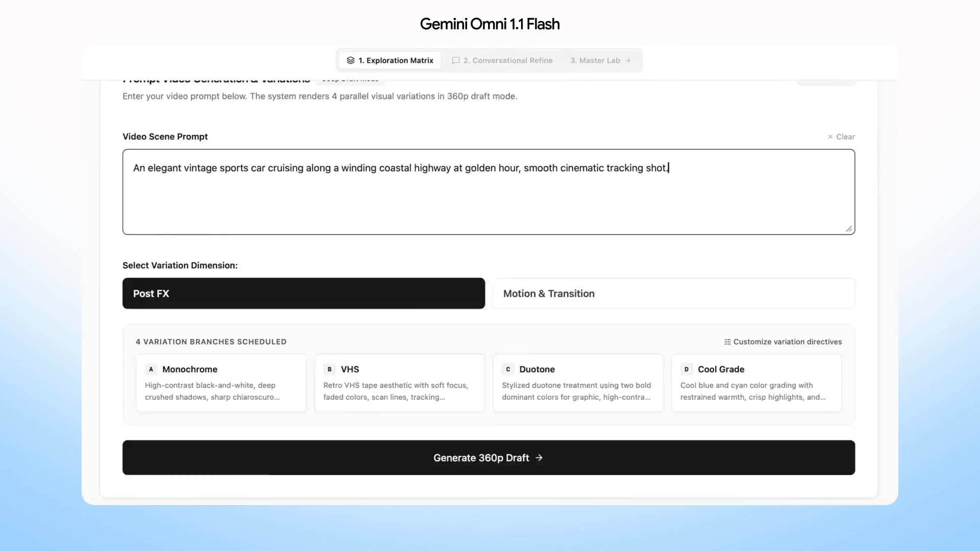The image size is (980, 551).
Task: Click the "4 VARIATION BRANCHES SCHEDULED" heading
Action: pos(211,342)
